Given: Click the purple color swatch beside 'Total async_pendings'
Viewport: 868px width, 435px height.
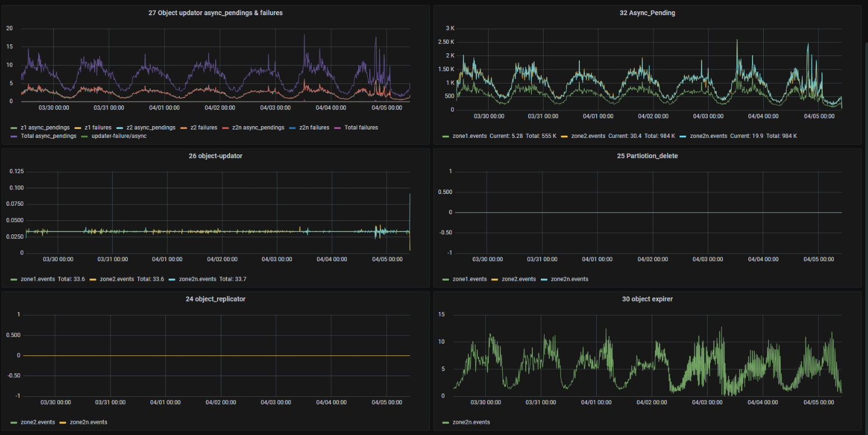Looking at the screenshot, I should (14, 136).
